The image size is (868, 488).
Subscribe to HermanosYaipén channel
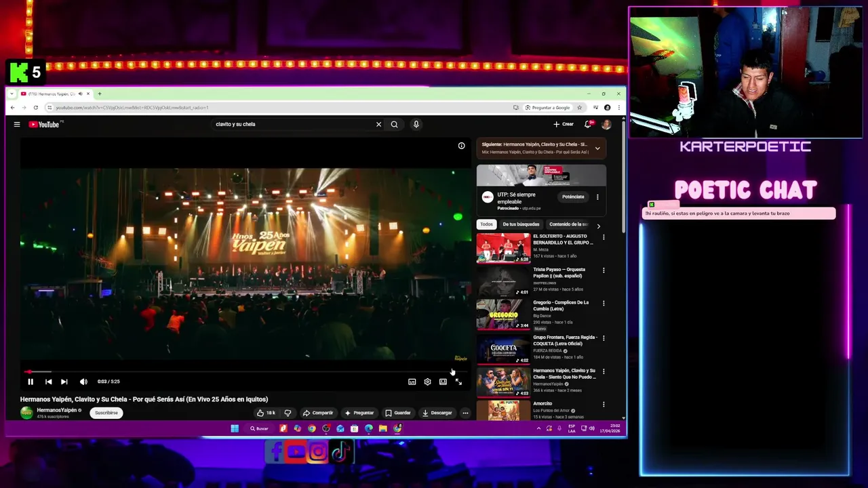pos(106,413)
